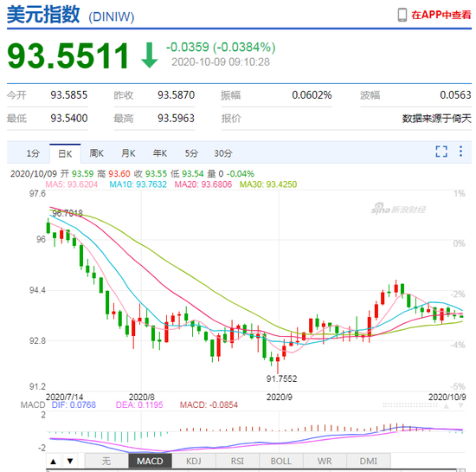The width and height of the screenshot is (476, 472).
Task: Select the KDJ indicator button
Action: click(x=194, y=462)
